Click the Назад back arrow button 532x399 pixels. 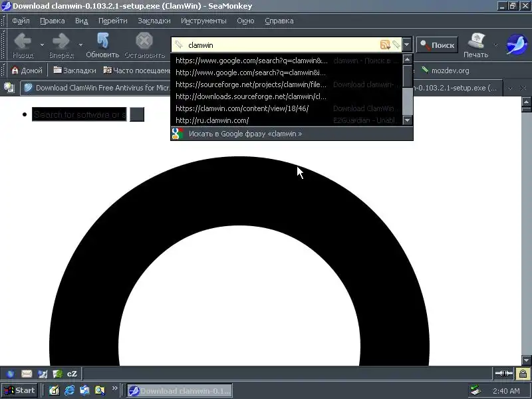(23, 45)
